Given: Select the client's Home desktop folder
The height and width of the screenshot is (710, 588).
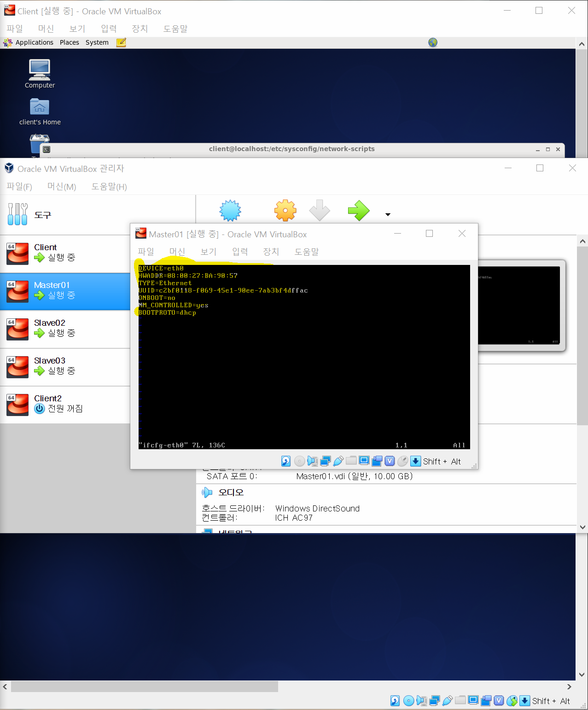Looking at the screenshot, I should point(40,111).
